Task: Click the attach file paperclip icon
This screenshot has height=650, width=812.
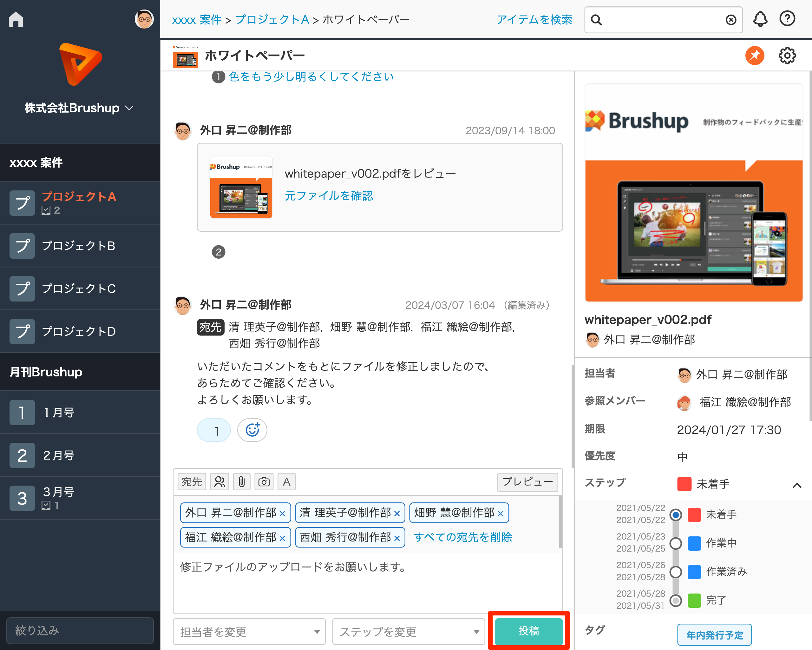Action: tap(242, 481)
